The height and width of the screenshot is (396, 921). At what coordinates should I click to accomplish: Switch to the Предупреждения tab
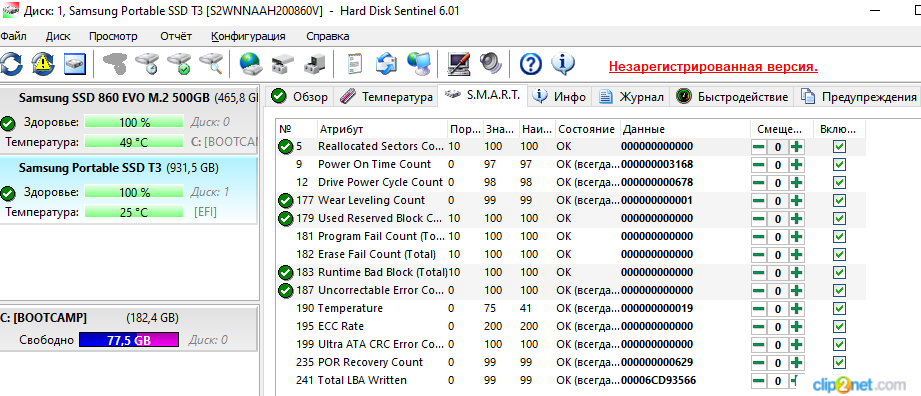pos(859,97)
